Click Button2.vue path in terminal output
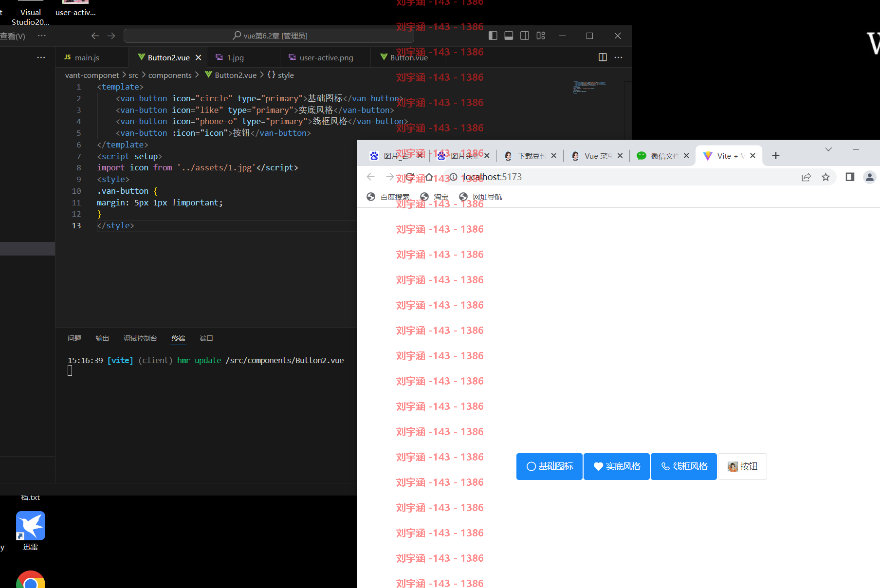 point(285,360)
